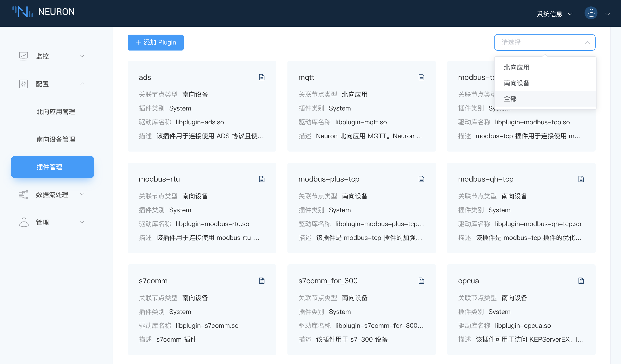Open the modbus-rtu plugin document icon
Viewport: 621px width, 364px height.
pos(262,179)
